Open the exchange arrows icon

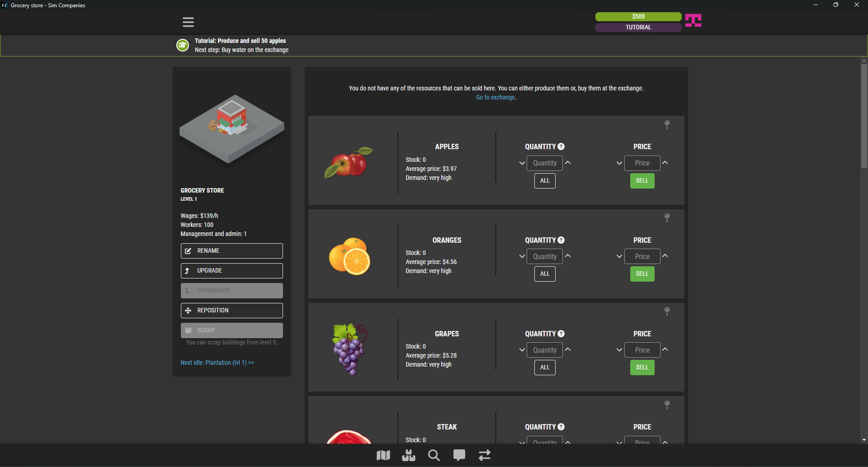tap(484, 455)
